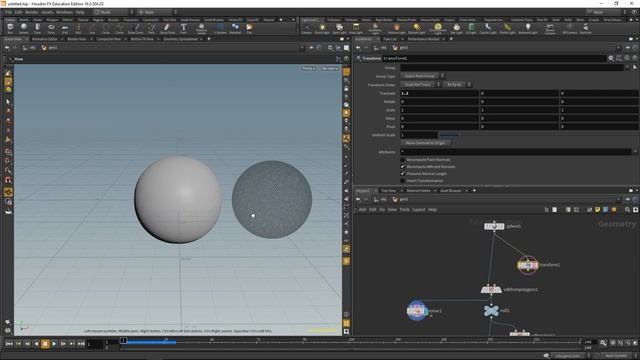This screenshot has width=640, height=360.
Task: Click the node name field transform1
Action: pyautogui.click(x=494, y=58)
